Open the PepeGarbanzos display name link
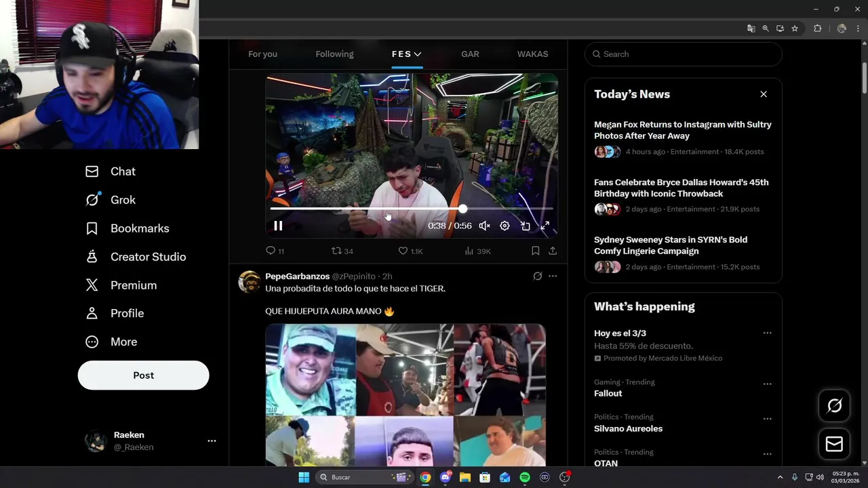 [297, 277]
